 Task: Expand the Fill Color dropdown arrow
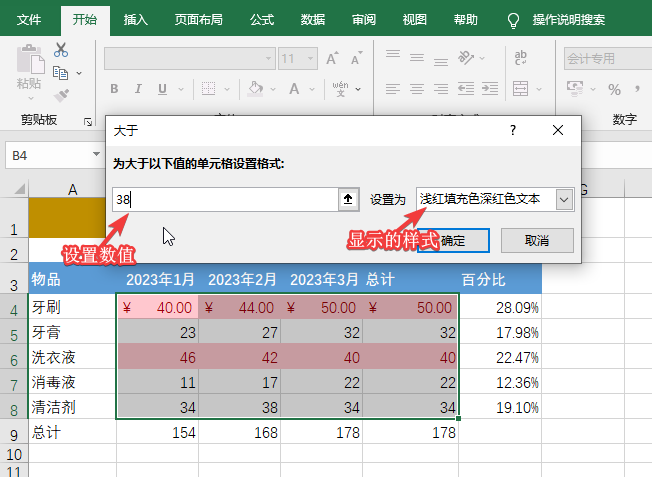point(273,89)
